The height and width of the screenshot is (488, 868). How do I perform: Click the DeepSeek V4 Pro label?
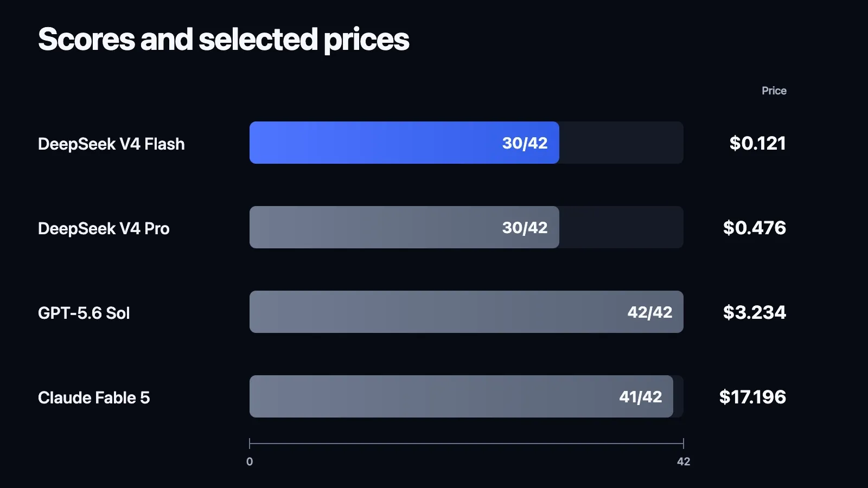pyautogui.click(x=104, y=228)
